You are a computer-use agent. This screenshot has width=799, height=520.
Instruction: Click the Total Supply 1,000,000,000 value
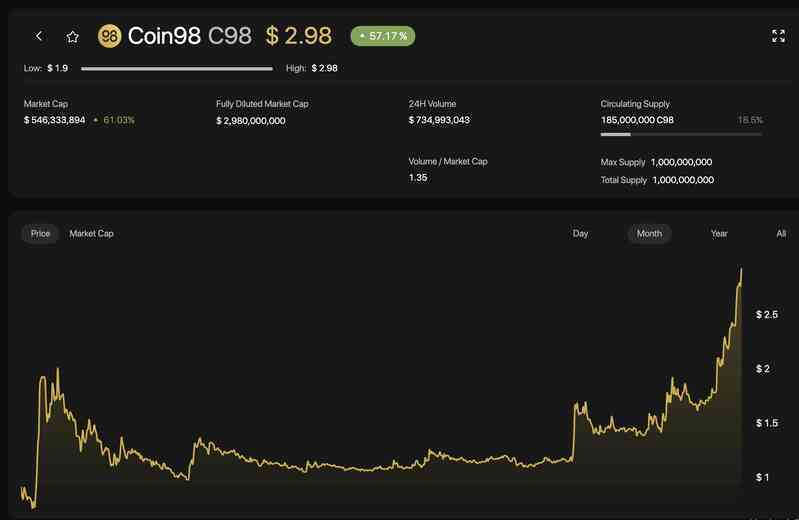(x=683, y=180)
